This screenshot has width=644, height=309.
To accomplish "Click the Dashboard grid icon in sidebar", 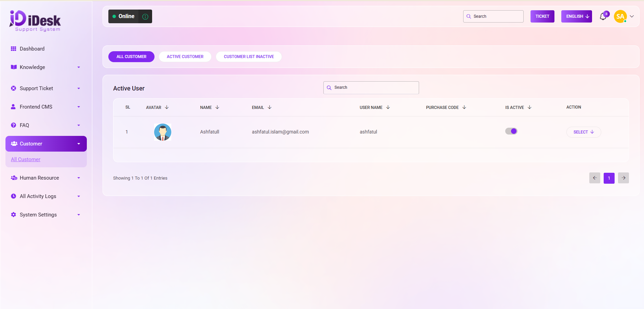I will (14, 49).
